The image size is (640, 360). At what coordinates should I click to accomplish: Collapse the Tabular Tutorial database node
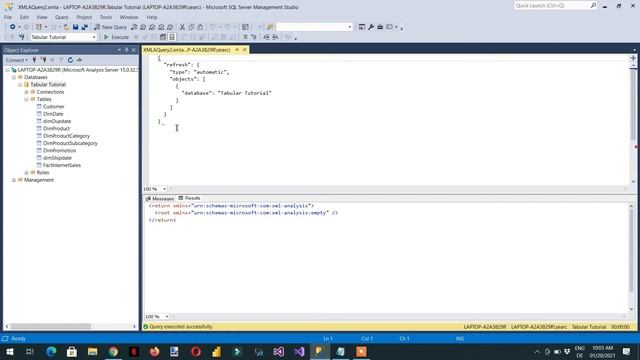[20, 84]
